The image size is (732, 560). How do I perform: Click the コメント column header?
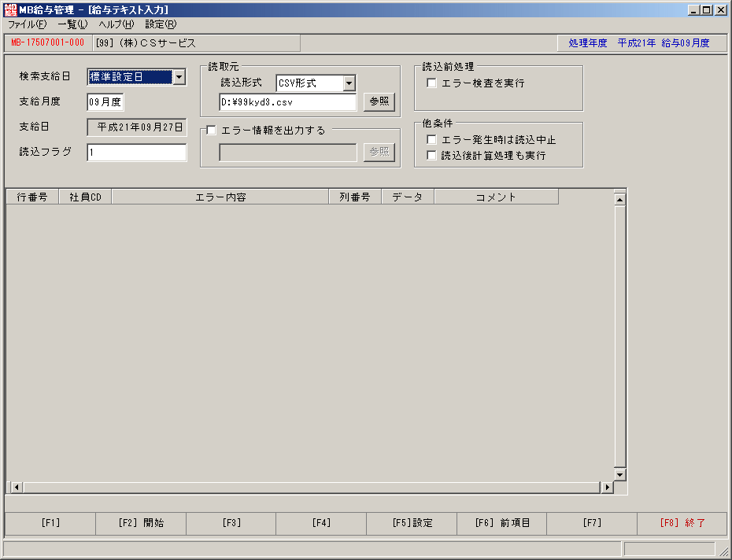[496, 197]
